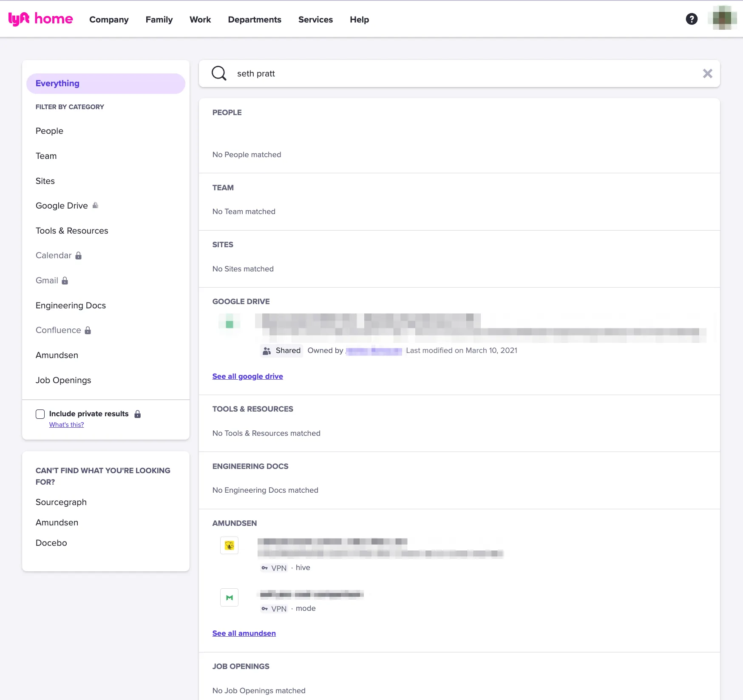This screenshot has width=743, height=700.
Task: Click the lock icon beside Confluence
Action: (x=88, y=330)
